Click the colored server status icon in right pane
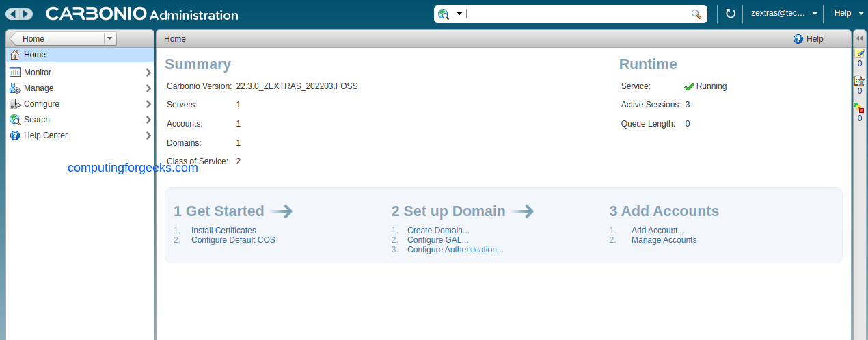 (860, 107)
